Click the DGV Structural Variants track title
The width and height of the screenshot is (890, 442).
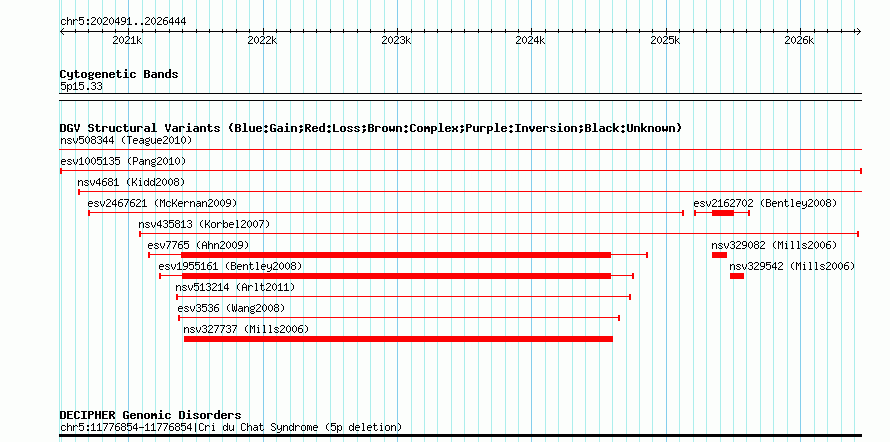[x=371, y=128]
